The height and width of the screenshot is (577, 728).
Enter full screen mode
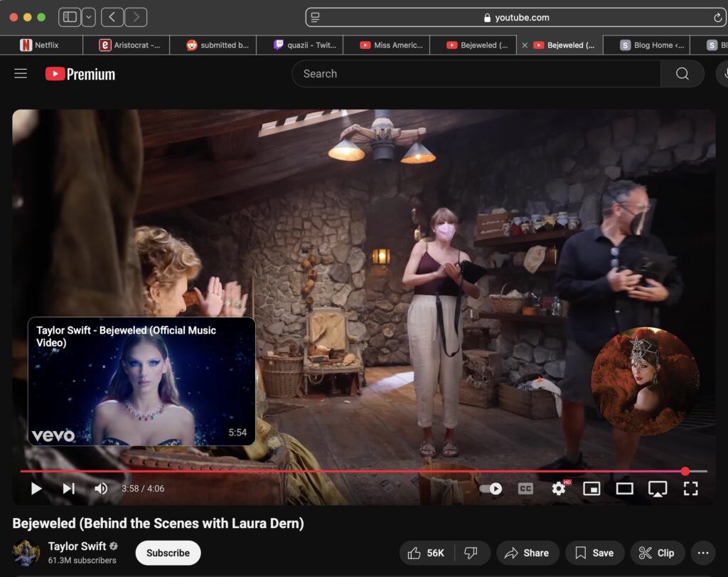click(690, 488)
